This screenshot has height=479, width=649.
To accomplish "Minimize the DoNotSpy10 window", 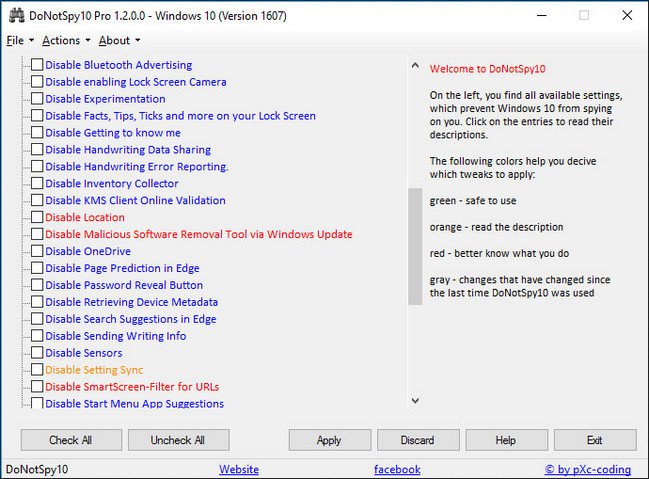I will point(541,16).
